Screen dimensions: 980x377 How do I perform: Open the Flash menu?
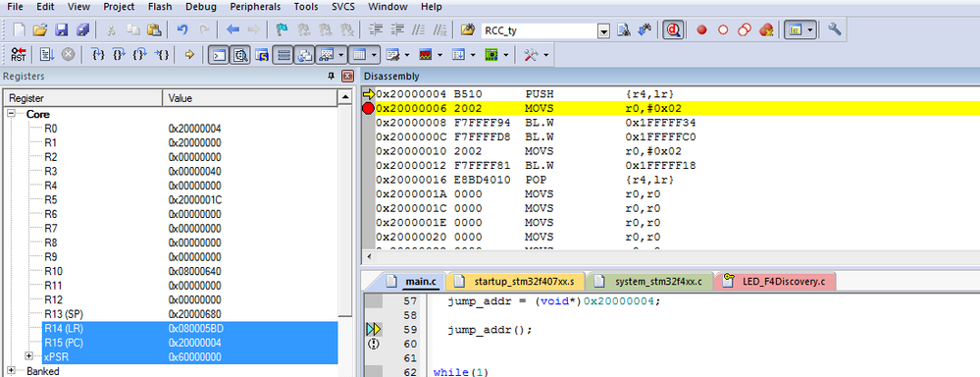pyautogui.click(x=160, y=7)
